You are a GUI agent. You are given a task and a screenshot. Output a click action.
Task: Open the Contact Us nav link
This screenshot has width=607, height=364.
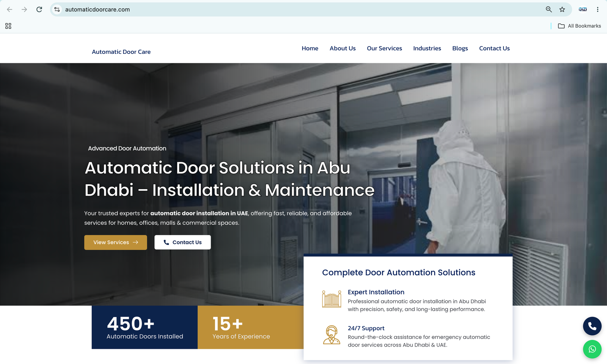(x=494, y=49)
